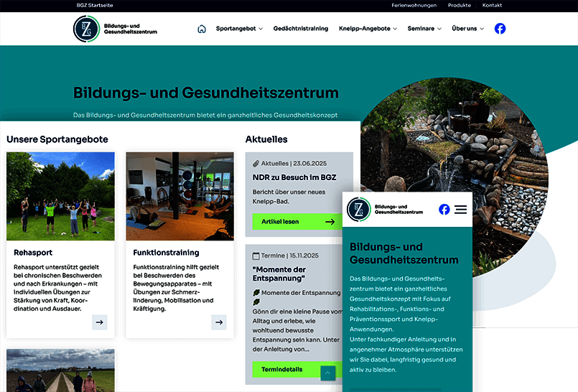Expand the Seminare dropdown menu
Screen dimensions: 578x392
(x=424, y=29)
